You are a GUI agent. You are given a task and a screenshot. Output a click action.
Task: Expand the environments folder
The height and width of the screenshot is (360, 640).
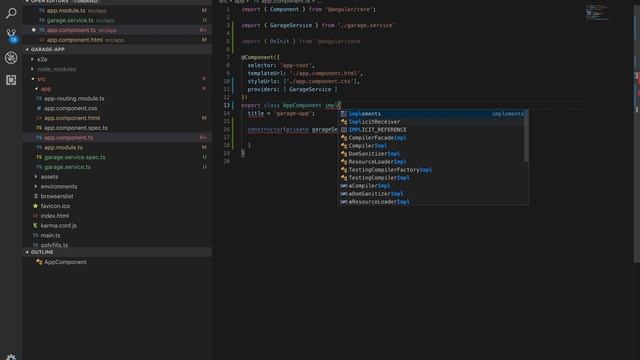tap(117, 187)
